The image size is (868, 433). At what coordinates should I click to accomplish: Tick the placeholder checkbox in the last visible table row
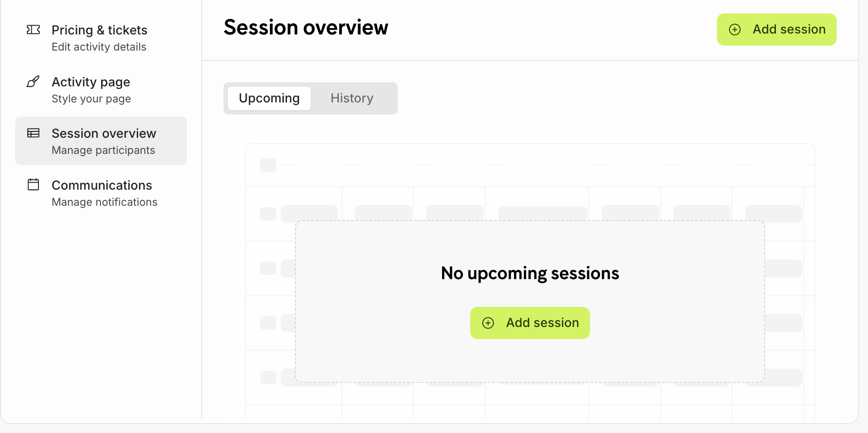268,378
